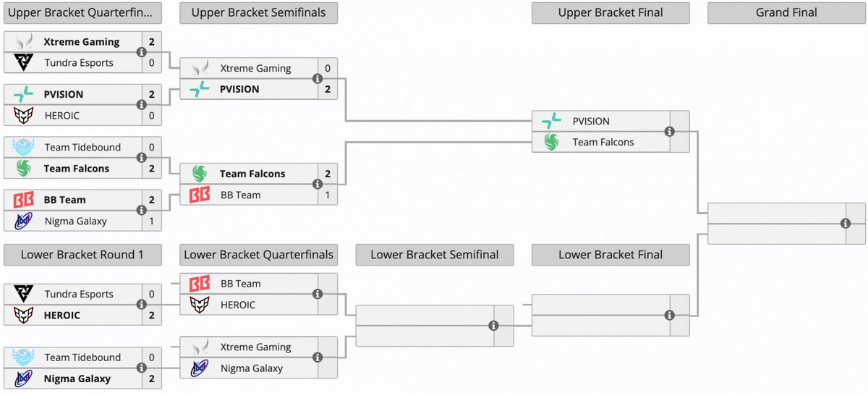
Task: Show info for Xtreme Gaming vs PVISION semifinal
Action: tap(318, 79)
